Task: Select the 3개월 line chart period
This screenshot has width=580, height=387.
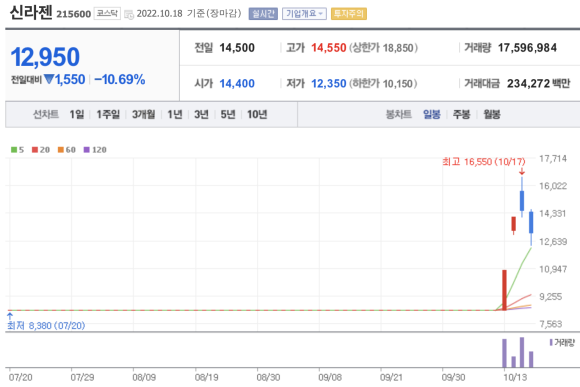Action: [x=144, y=114]
